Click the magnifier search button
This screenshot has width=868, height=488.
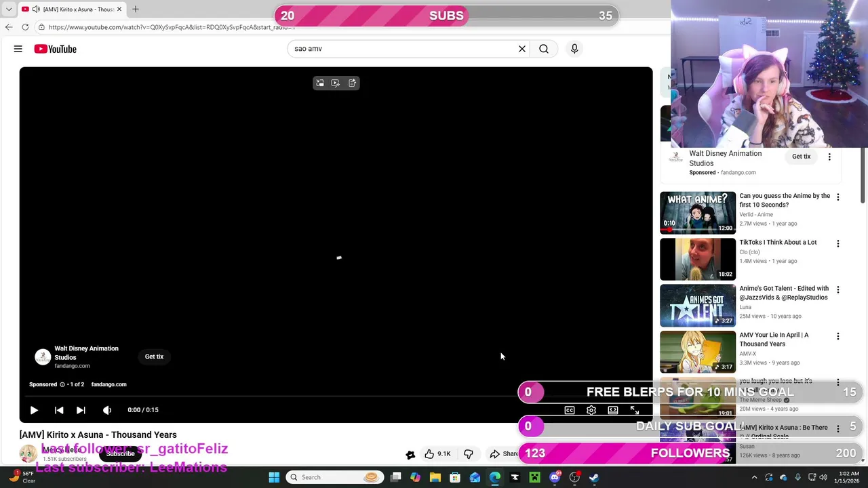pos(544,49)
